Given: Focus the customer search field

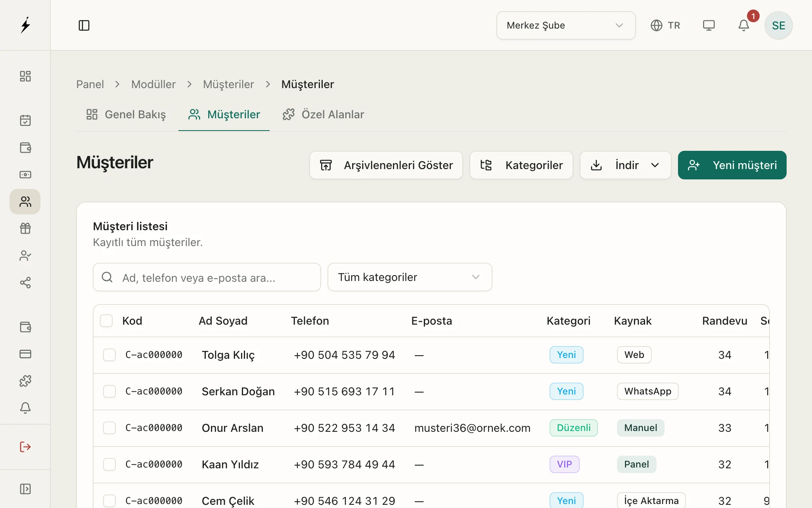Looking at the screenshot, I should click(207, 277).
